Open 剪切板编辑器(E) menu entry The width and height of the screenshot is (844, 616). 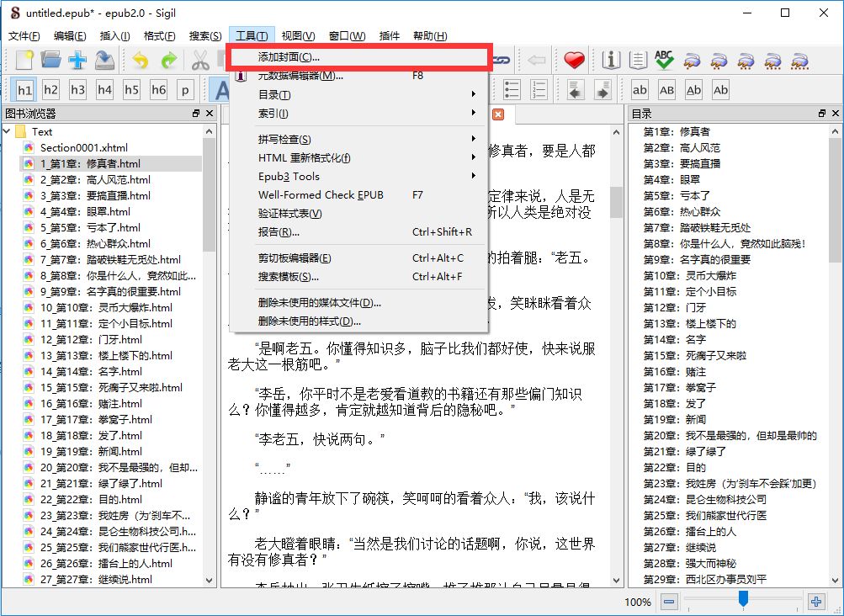[358, 258]
